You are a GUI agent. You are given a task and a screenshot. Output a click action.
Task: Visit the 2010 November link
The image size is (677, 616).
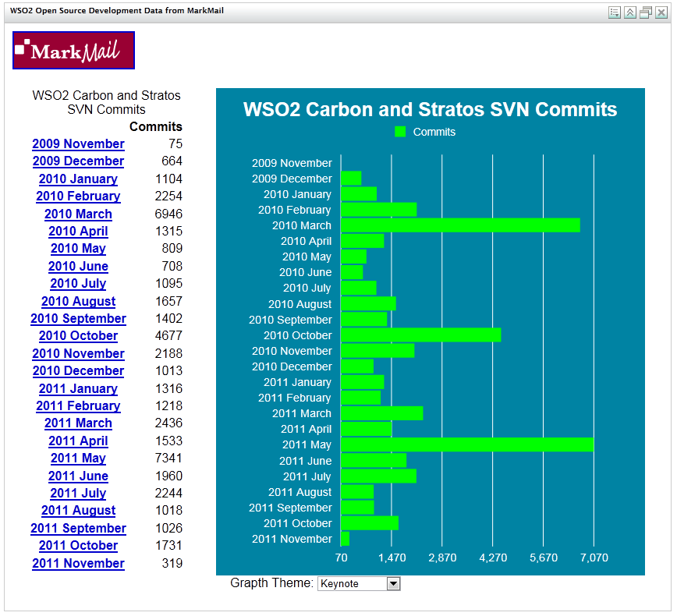click(x=78, y=353)
